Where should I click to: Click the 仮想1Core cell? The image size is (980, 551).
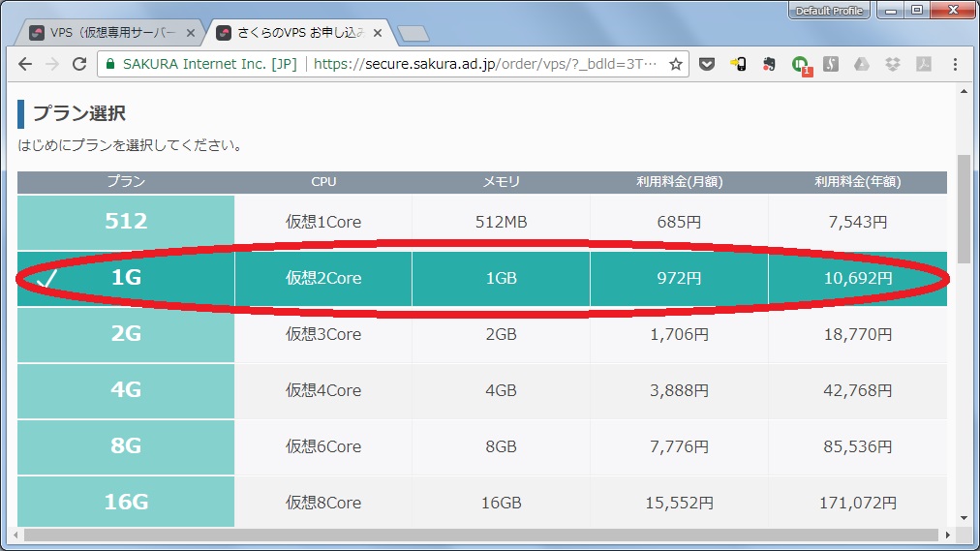tap(323, 222)
